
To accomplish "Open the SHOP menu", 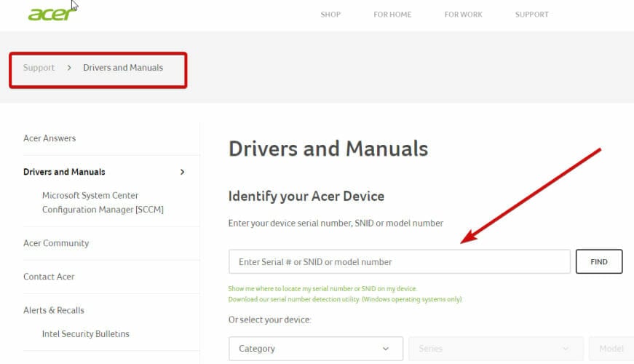I will coord(330,15).
